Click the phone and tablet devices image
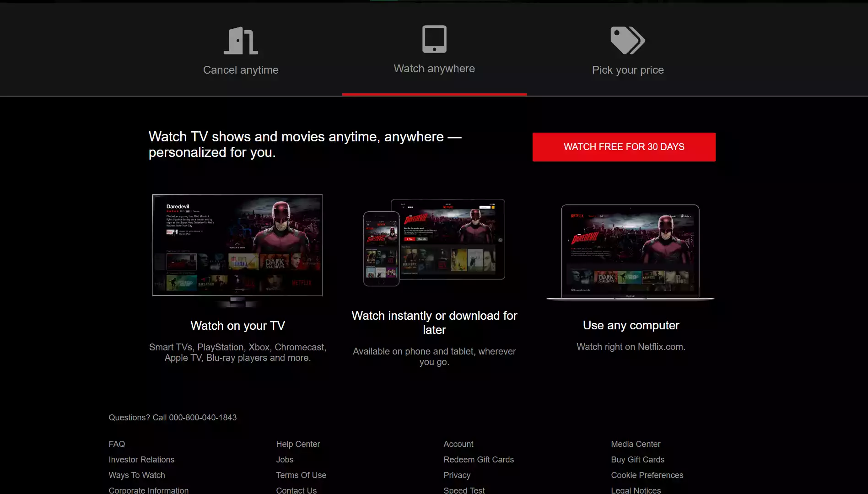868x494 pixels. [x=434, y=242]
